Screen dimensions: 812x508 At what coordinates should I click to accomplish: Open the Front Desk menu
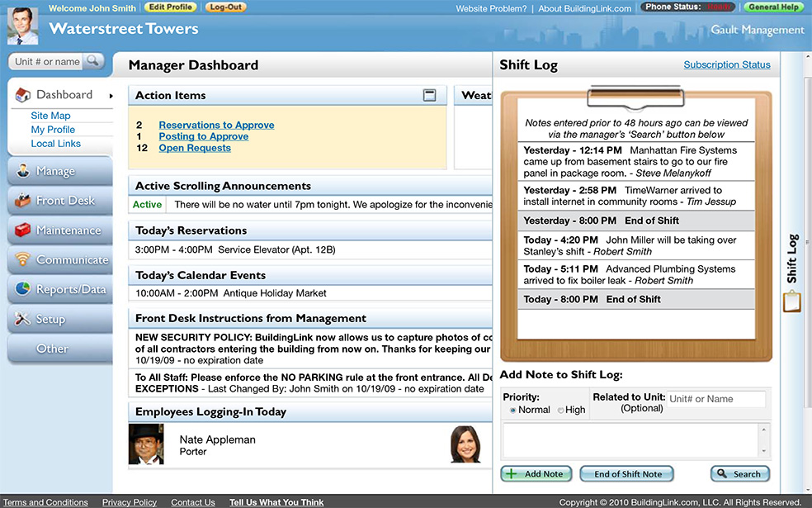(60, 200)
